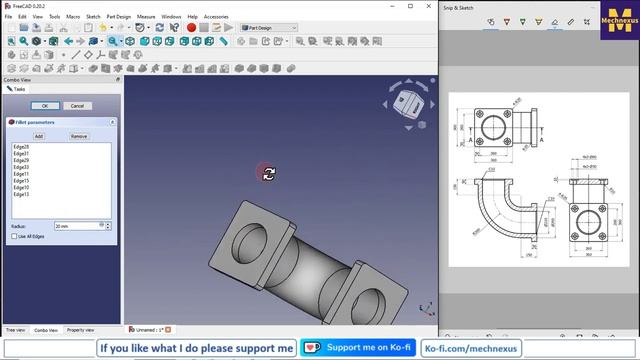
Task: Open the Macro menu
Action: (x=73, y=17)
